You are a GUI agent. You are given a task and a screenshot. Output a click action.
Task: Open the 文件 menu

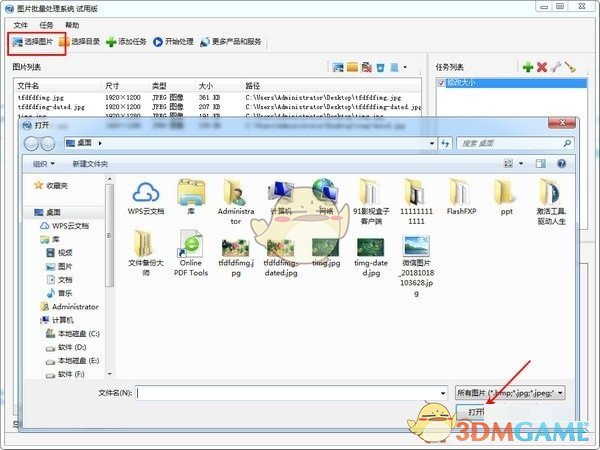tap(20, 25)
